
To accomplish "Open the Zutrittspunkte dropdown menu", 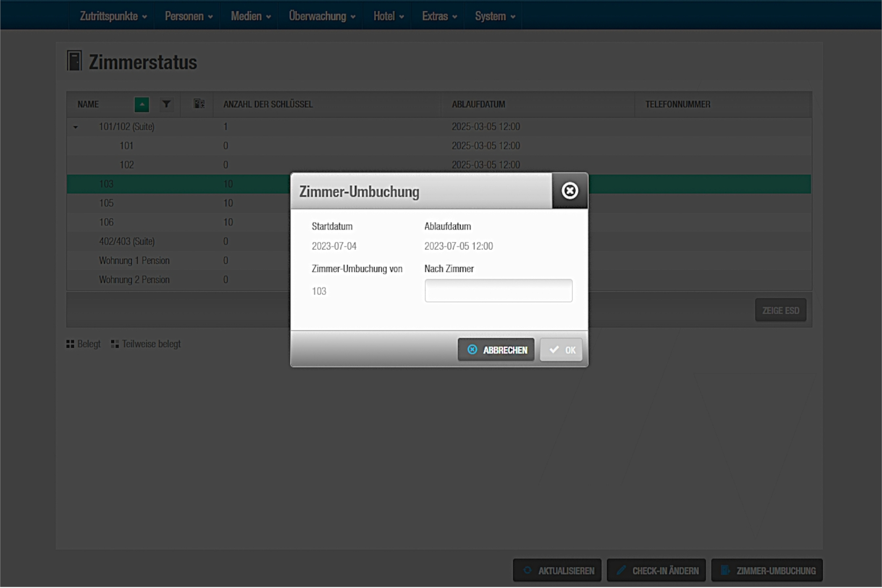I will pyautogui.click(x=113, y=16).
